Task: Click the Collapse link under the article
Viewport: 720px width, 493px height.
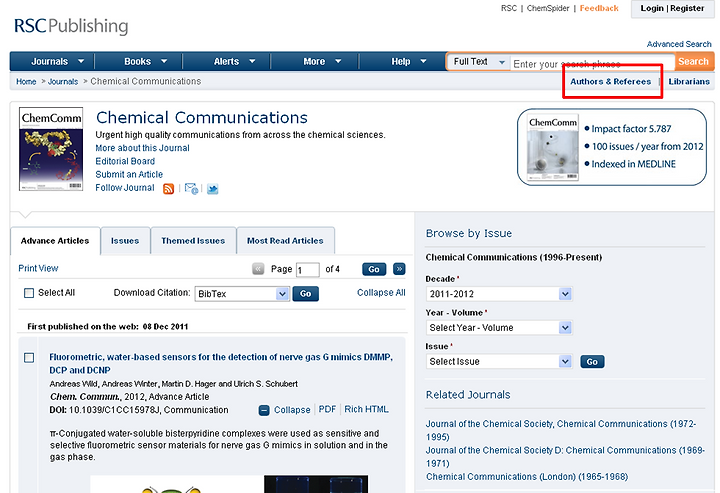Action: pyautogui.click(x=292, y=410)
